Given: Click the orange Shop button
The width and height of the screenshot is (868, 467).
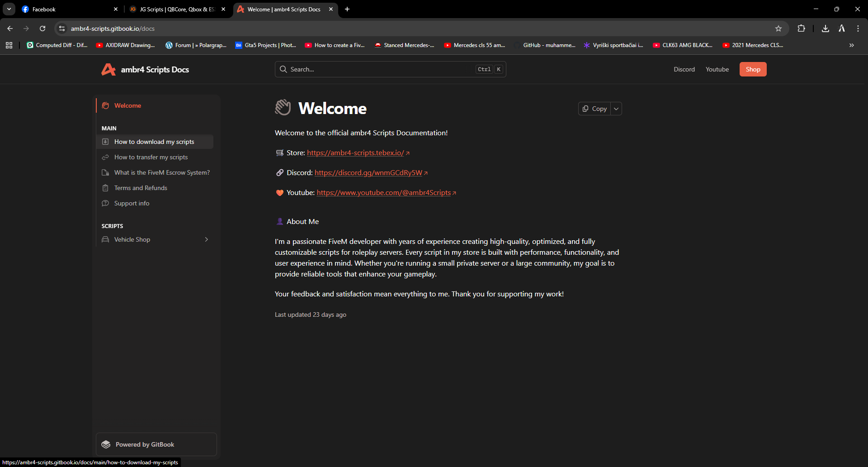Looking at the screenshot, I should 753,69.
